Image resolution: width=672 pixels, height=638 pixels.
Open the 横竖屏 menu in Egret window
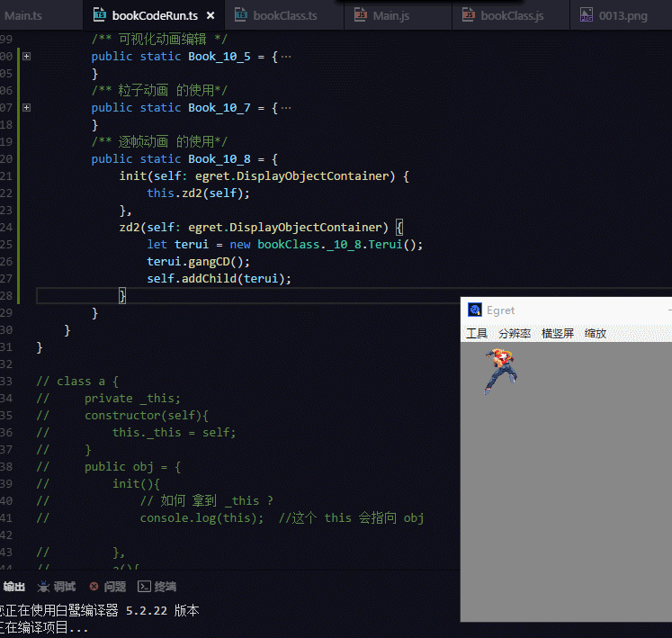558,333
